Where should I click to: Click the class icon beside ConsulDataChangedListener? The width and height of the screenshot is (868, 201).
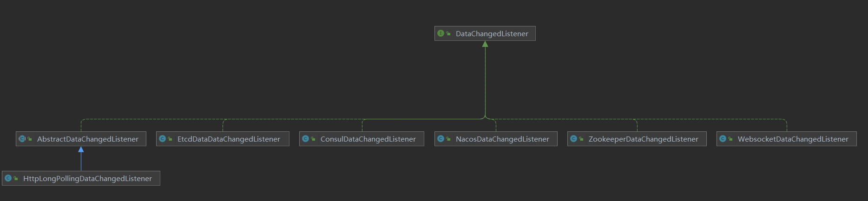point(305,139)
